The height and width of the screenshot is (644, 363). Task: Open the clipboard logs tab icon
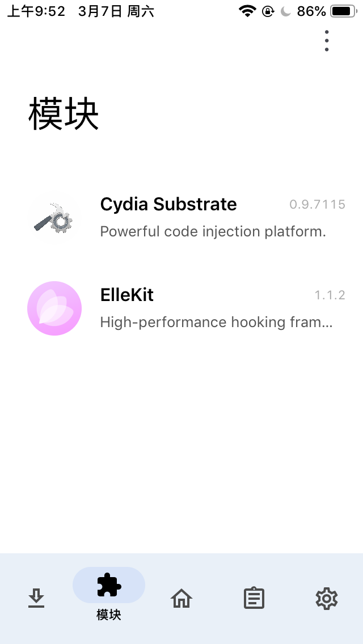click(254, 598)
